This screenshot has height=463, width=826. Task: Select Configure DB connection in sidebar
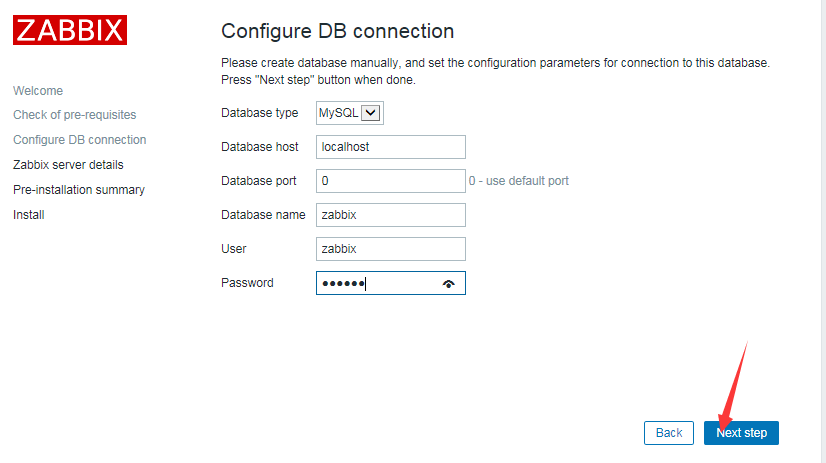tap(80, 140)
